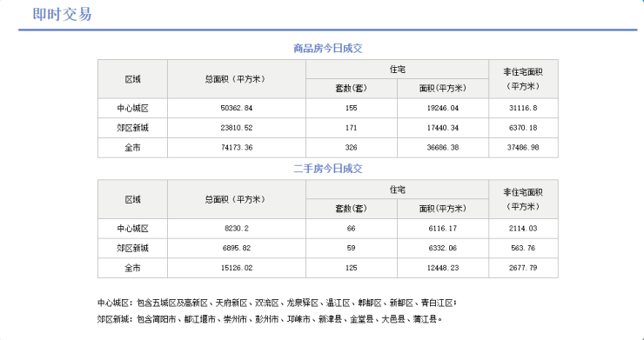644x340 pixels.
Task: Click 区域 header in 二手房 table
Action: coord(132,200)
